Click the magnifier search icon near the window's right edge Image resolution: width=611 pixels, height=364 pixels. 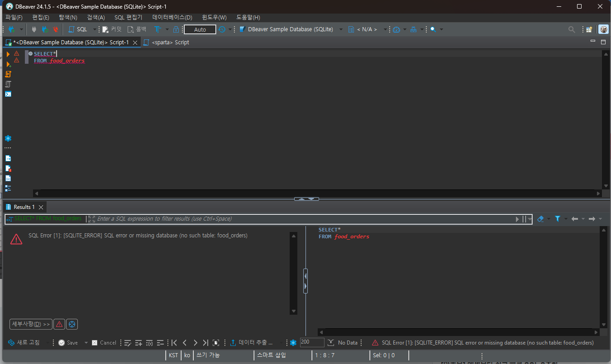point(572,29)
